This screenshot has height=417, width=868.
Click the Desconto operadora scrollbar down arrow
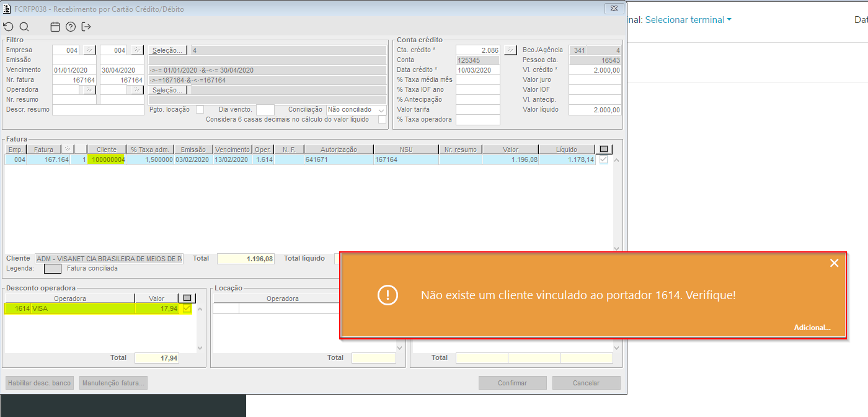point(200,348)
